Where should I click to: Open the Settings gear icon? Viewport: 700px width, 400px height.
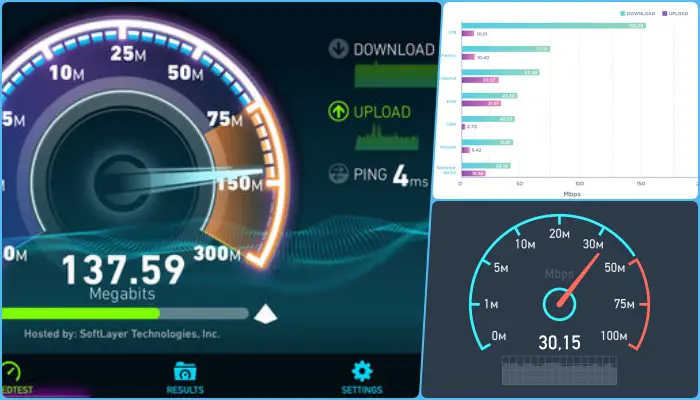pyautogui.click(x=362, y=371)
